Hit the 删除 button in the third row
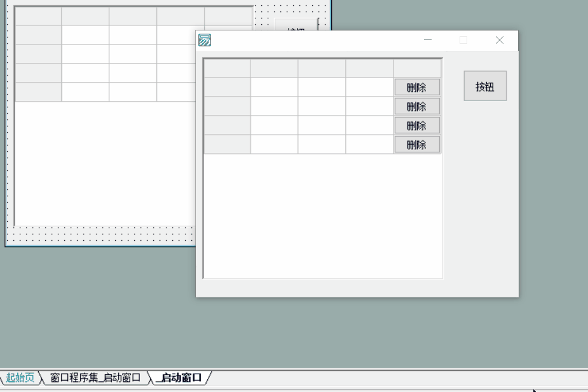 (x=416, y=126)
